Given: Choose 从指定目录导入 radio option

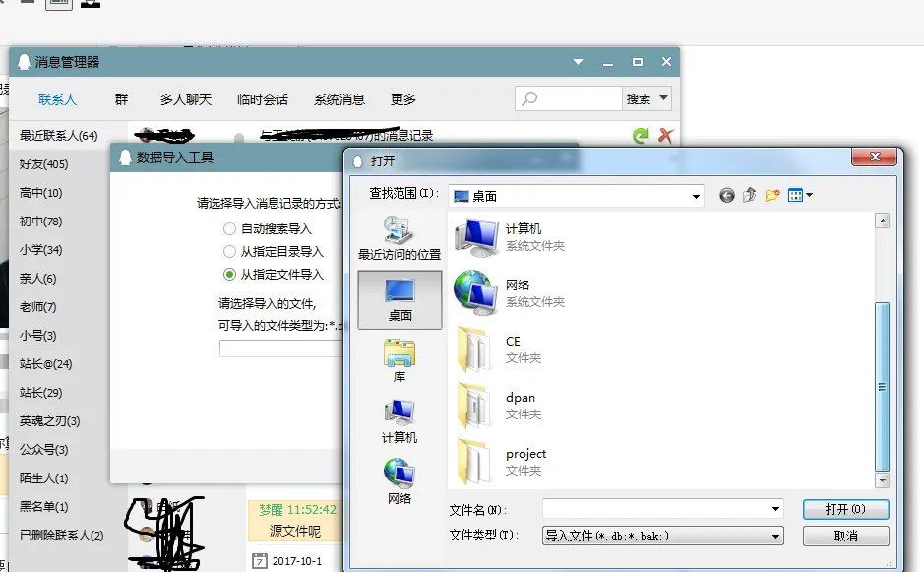Looking at the screenshot, I should tap(229, 252).
